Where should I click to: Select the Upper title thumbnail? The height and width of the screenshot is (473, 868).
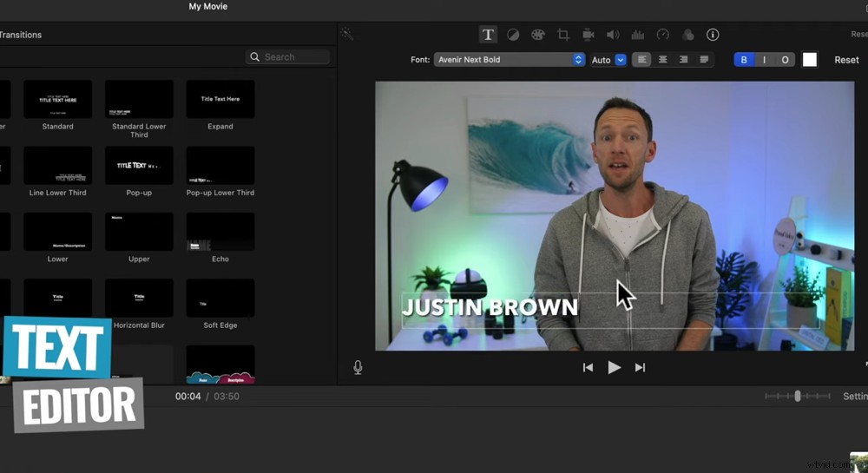tap(139, 232)
